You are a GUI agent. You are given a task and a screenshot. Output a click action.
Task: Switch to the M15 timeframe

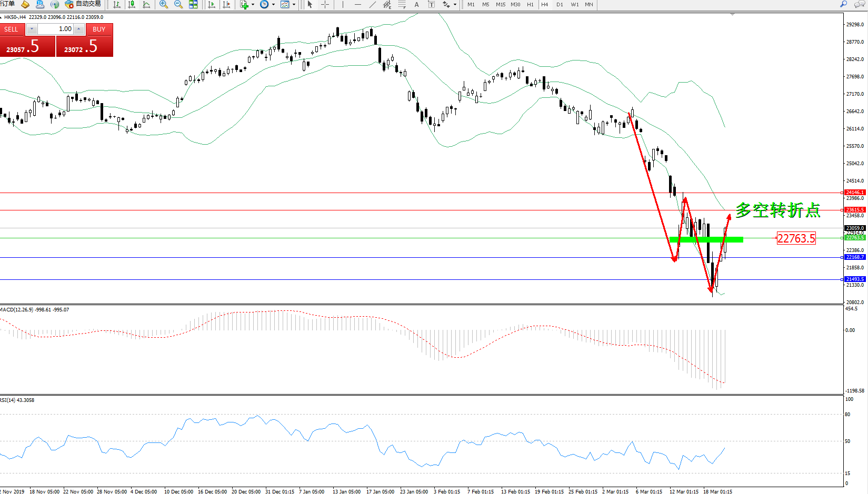[x=500, y=4]
